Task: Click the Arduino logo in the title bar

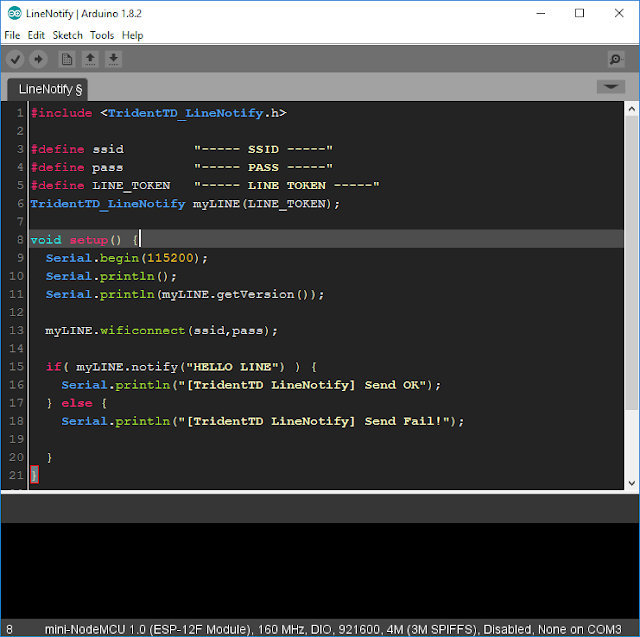Action: coord(15,13)
